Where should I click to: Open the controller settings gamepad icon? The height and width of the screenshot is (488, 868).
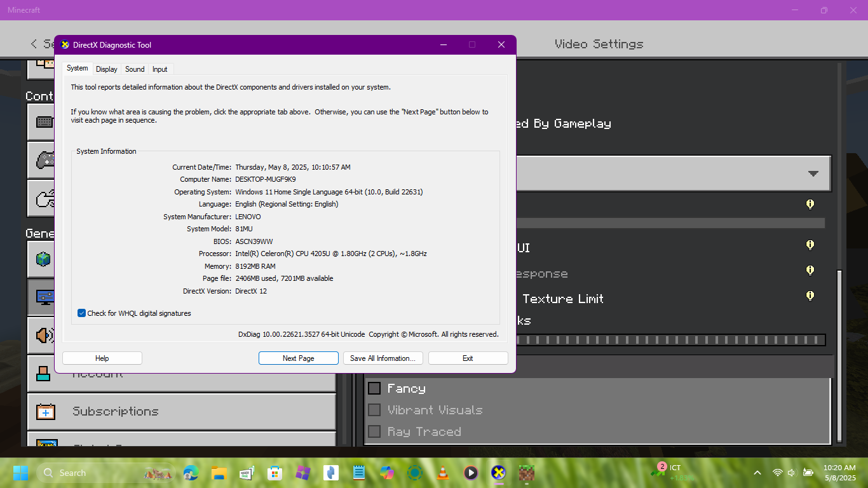point(44,159)
